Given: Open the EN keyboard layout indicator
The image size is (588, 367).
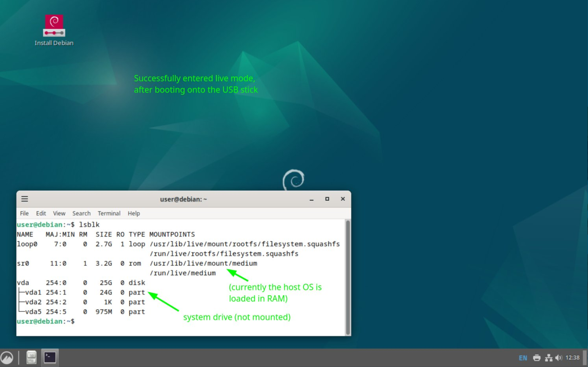Looking at the screenshot, I should (x=523, y=358).
